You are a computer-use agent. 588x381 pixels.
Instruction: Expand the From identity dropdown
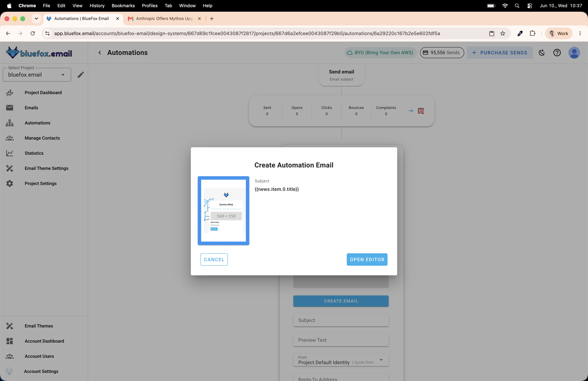click(x=341, y=360)
